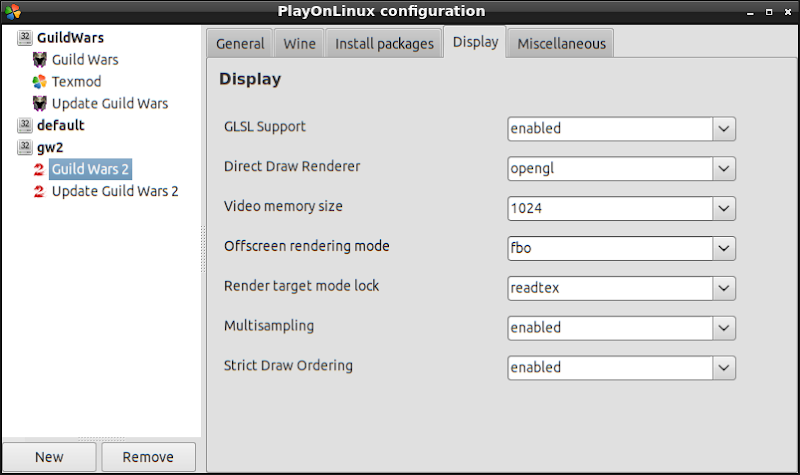Open Multisampling dropdown arrow
This screenshot has height=475, width=800.
tap(723, 328)
